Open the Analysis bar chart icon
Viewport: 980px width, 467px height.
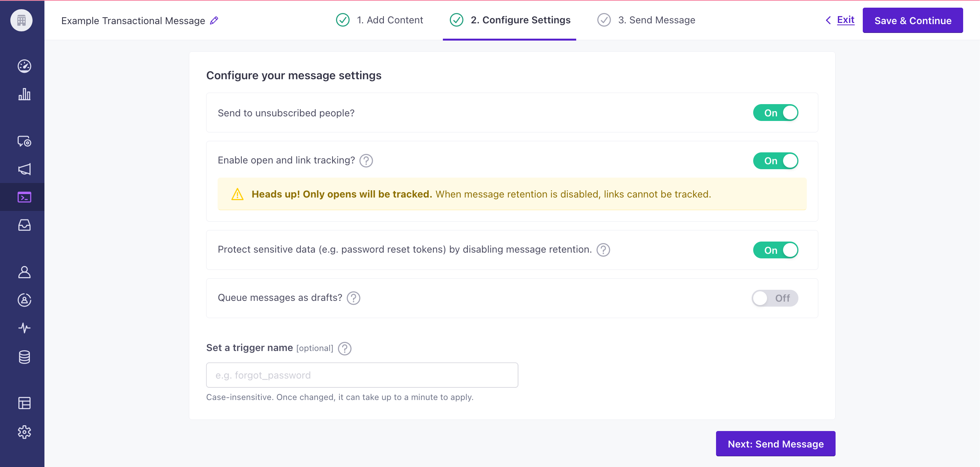[x=24, y=94]
